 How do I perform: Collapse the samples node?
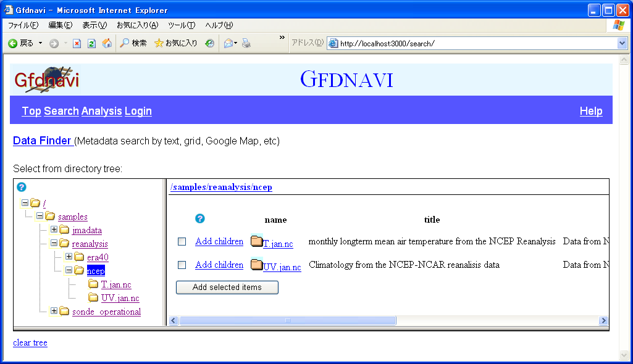tap(40, 216)
